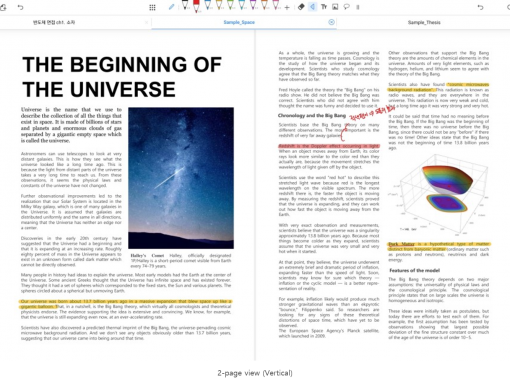The width and height of the screenshot is (510, 382).
Task: Select the Eraser tool
Action: click(x=301, y=7)
